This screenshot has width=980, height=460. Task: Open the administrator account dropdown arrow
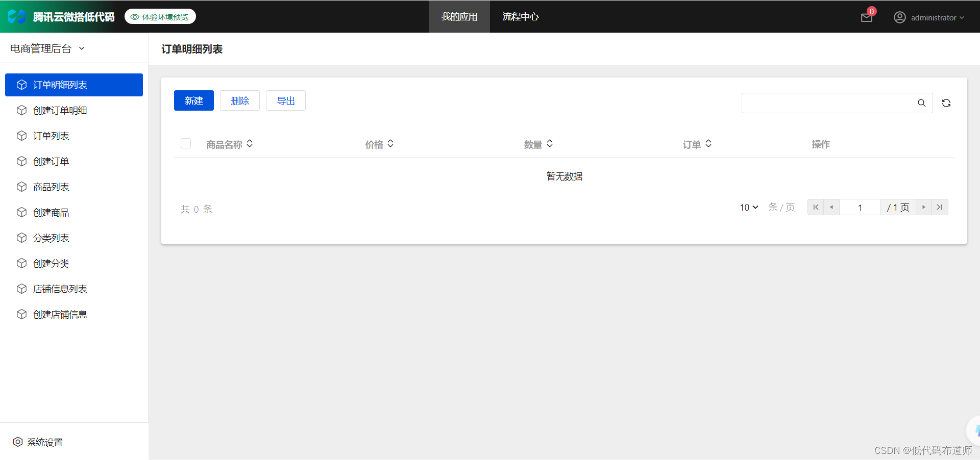coord(962,17)
